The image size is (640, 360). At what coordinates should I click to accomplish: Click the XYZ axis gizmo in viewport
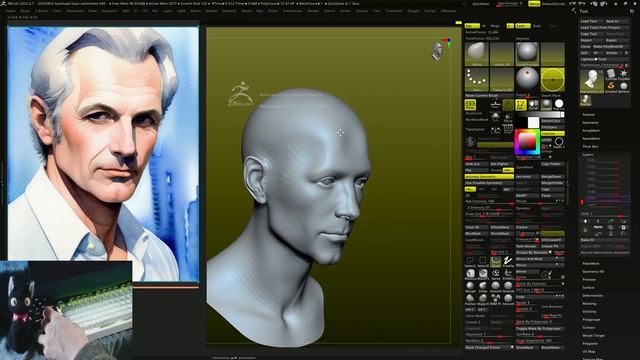point(448,42)
